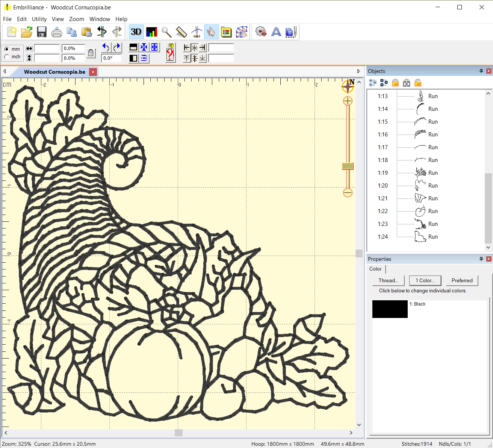Image resolution: width=493 pixels, height=448 pixels.
Task: Click the Thread... button
Action: 388,280
